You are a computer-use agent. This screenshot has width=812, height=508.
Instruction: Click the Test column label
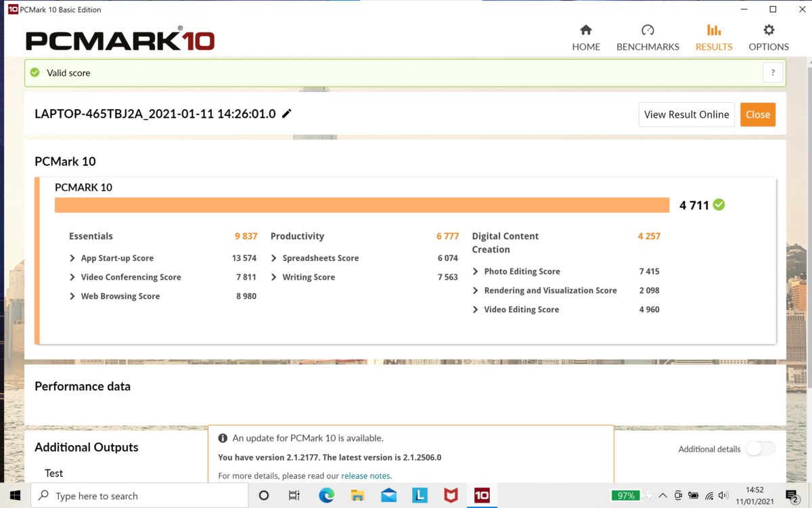pyautogui.click(x=53, y=473)
